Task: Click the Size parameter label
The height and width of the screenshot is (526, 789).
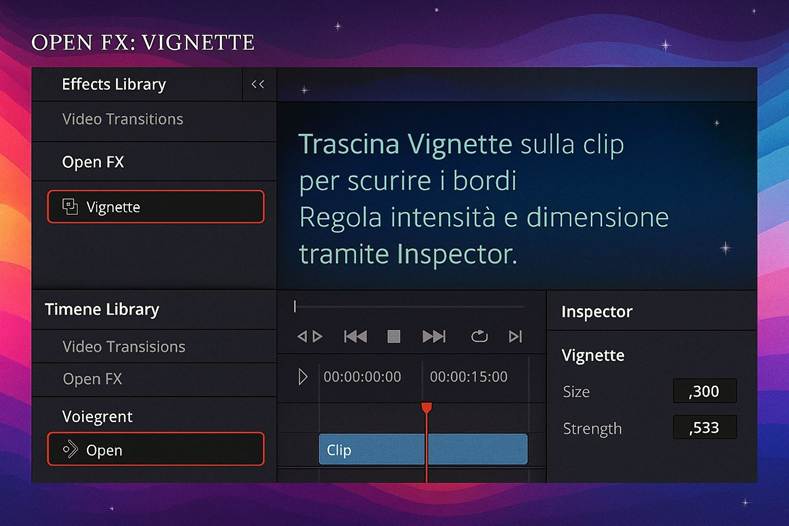Action: pyautogui.click(x=576, y=392)
